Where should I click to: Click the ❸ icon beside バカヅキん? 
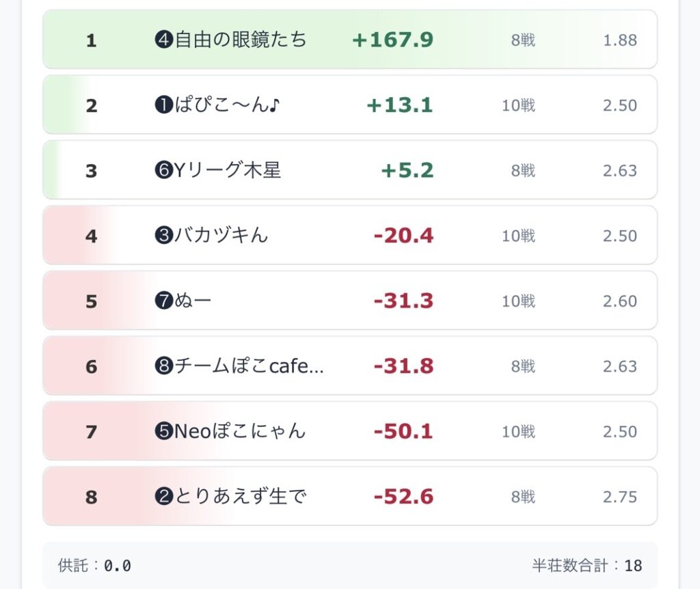[x=164, y=236]
